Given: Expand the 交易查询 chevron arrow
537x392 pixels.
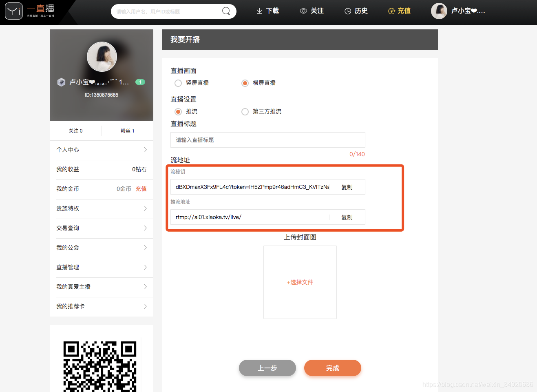Looking at the screenshot, I should point(145,228).
